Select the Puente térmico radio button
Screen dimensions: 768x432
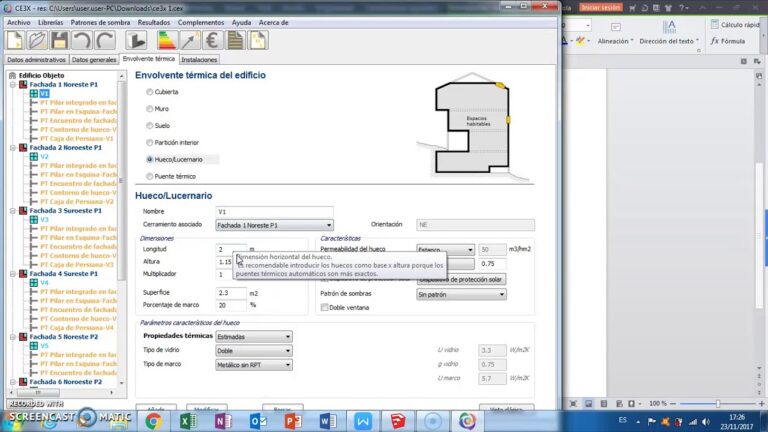point(151,176)
